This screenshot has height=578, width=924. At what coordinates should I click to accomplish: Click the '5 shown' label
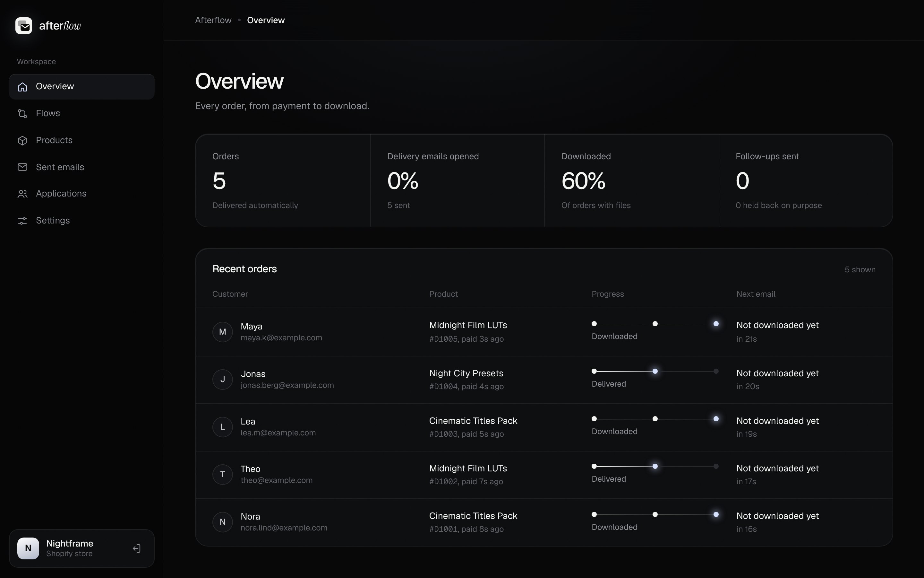point(860,270)
